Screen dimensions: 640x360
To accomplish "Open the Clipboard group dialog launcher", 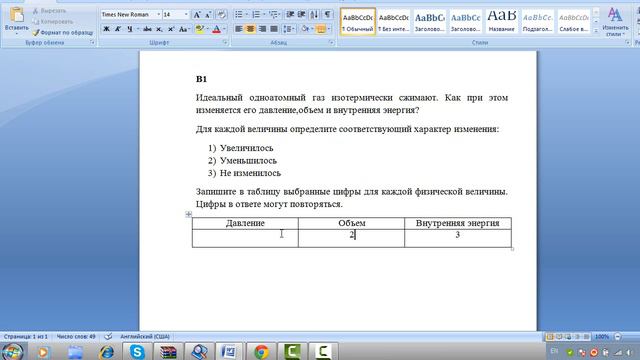I will tap(92, 42).
